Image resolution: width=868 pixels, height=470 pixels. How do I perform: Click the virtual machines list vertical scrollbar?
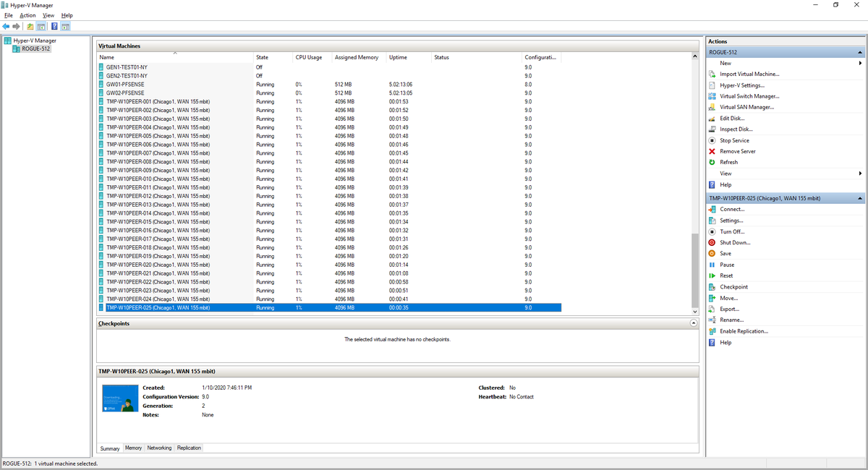tap(695, 270)
